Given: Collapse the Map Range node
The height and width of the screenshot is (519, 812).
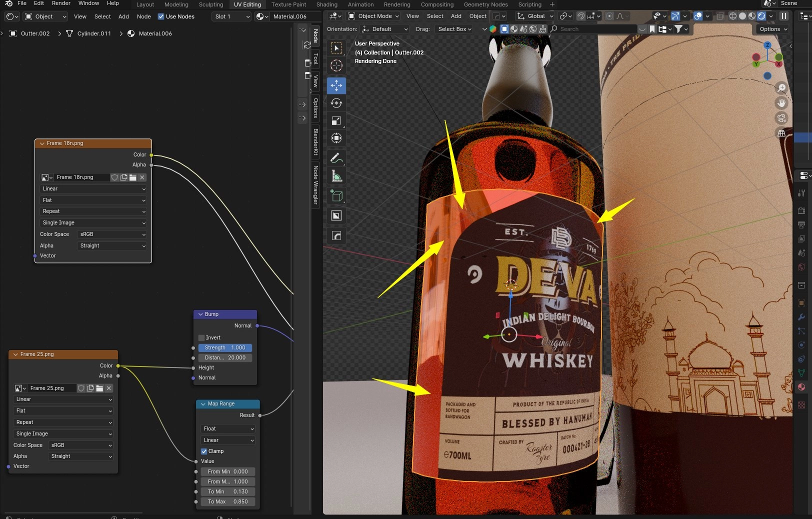Looking at the screenshot, I should pyautogui.click(x=203, y=404).
